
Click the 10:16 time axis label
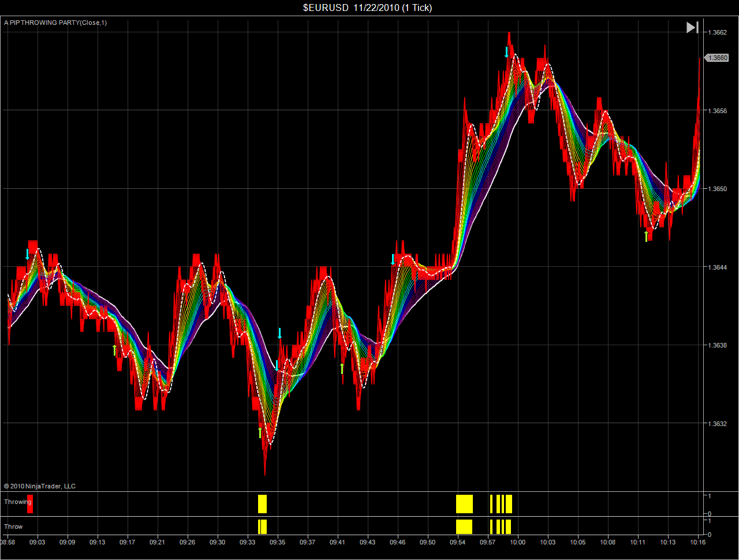pyautogui.click(x=698, y=542)
